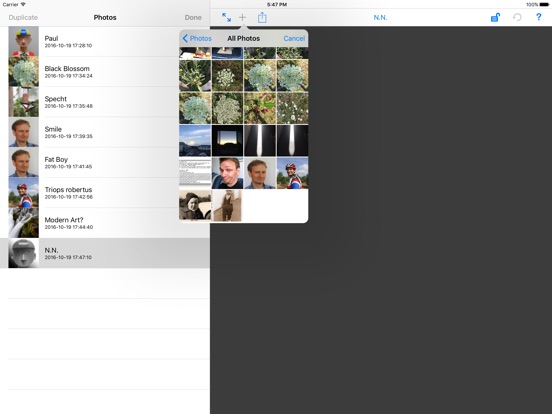Screen dimensions: 552x414
Task: Tap the Black Blossom flower thumbnail
Action: point(24,72)
